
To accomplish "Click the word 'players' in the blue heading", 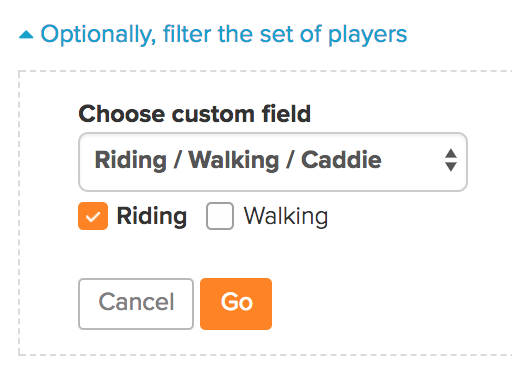I will 368,35.
